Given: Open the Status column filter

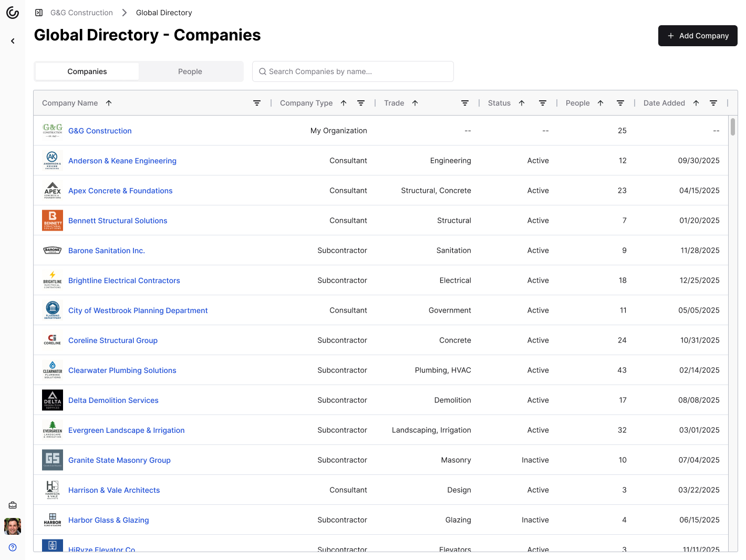Looking at the screenshot, I should (x=543, y=103).
